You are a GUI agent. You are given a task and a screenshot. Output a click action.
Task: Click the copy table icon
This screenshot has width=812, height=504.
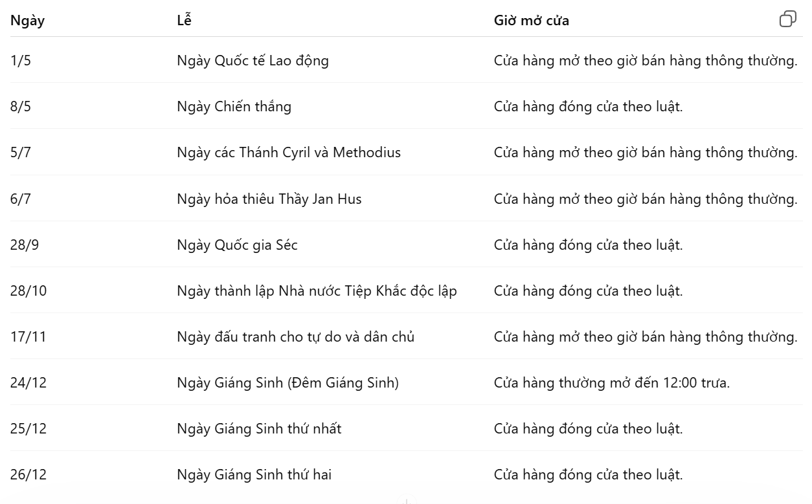787,19
